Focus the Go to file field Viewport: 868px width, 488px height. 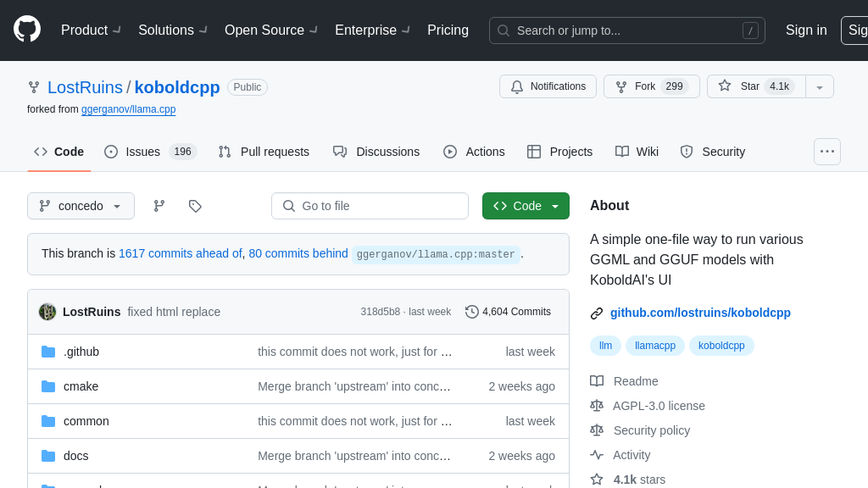pyautogui.click(x=370, y=206)
